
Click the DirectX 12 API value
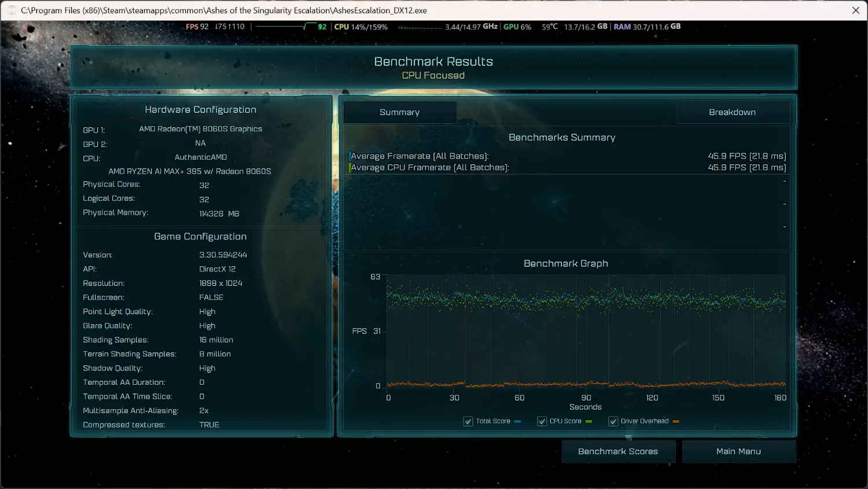(x=217, y=269)
